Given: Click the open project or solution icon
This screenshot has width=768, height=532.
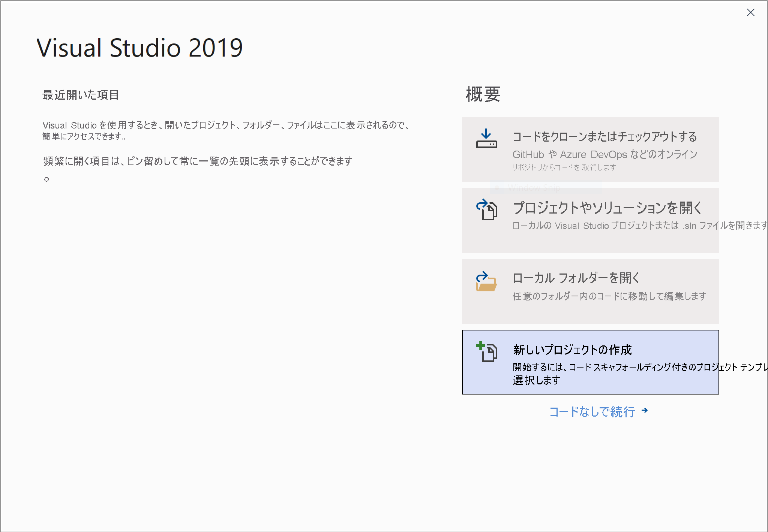Looking at the screenshot, I should point(486,209).
